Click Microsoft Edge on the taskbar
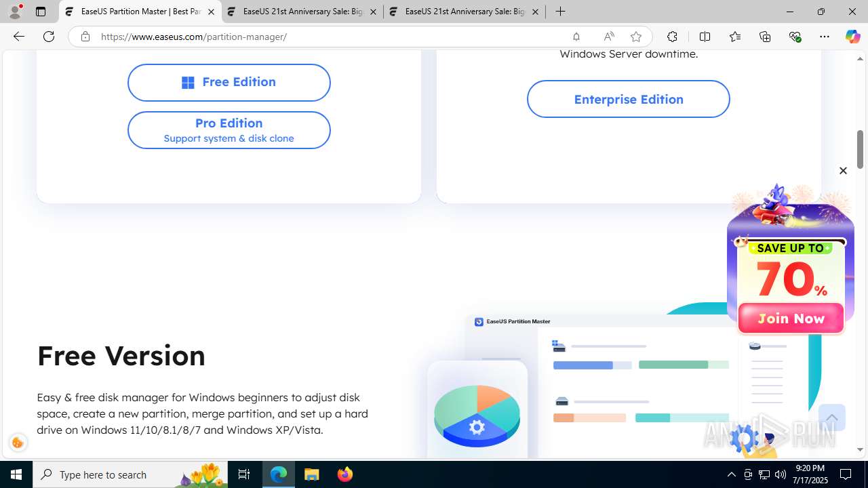 [279, 474]
